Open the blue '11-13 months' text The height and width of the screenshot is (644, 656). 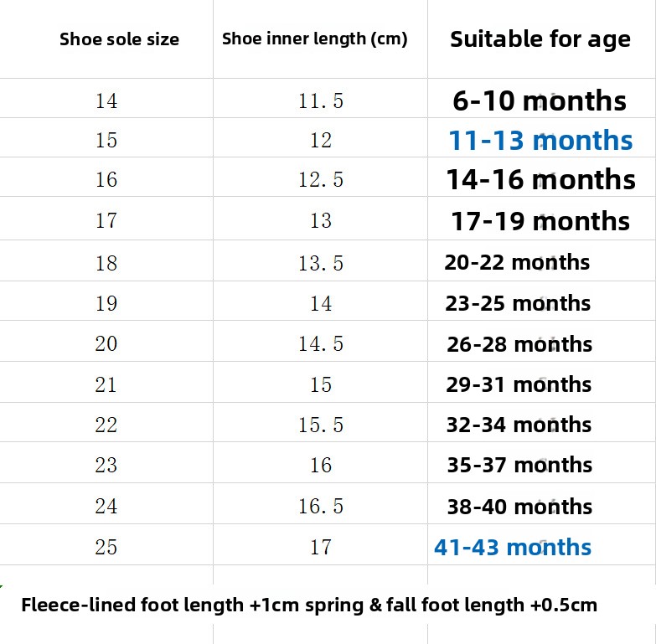coord(540,140)
